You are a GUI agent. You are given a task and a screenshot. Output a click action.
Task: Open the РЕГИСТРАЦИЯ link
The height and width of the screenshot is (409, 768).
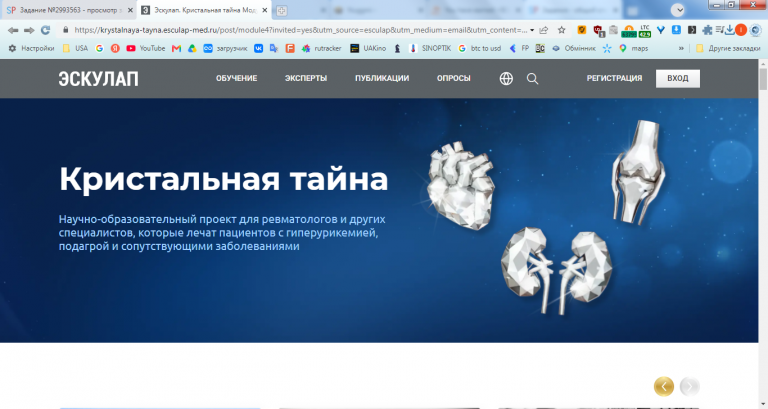(614, 78)
